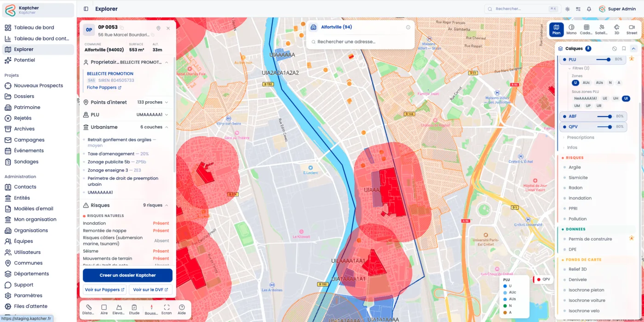The height and width of the screenshot is (322, 644).
Task: Toggle zone filter U
Action: tap(575, 83)
